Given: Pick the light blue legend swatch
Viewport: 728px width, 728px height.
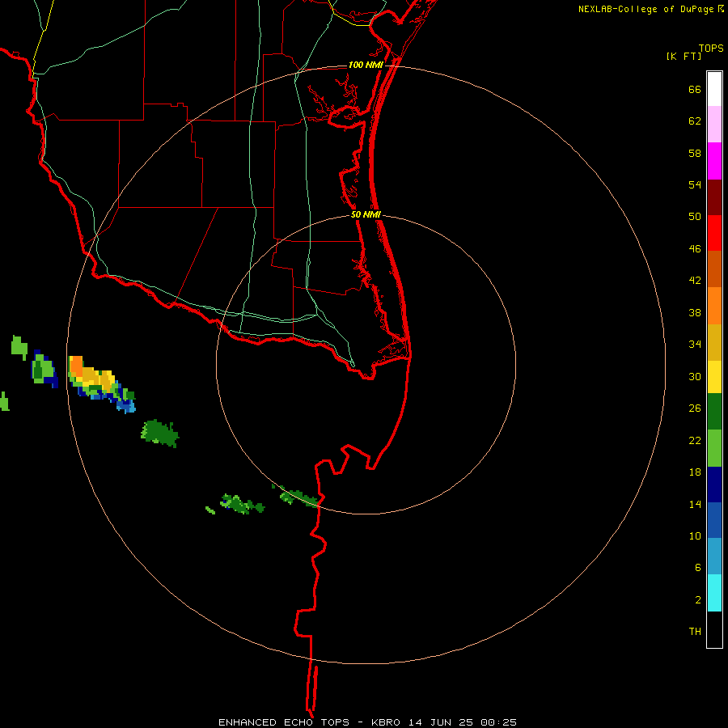Looking at the screenshot, I should (714, 557).
